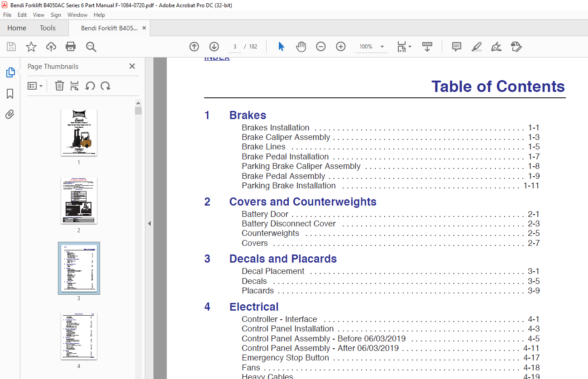This screenshot has height=379, width=588.
Task: Open the Find text magnifier
Action: click(91, 47)
